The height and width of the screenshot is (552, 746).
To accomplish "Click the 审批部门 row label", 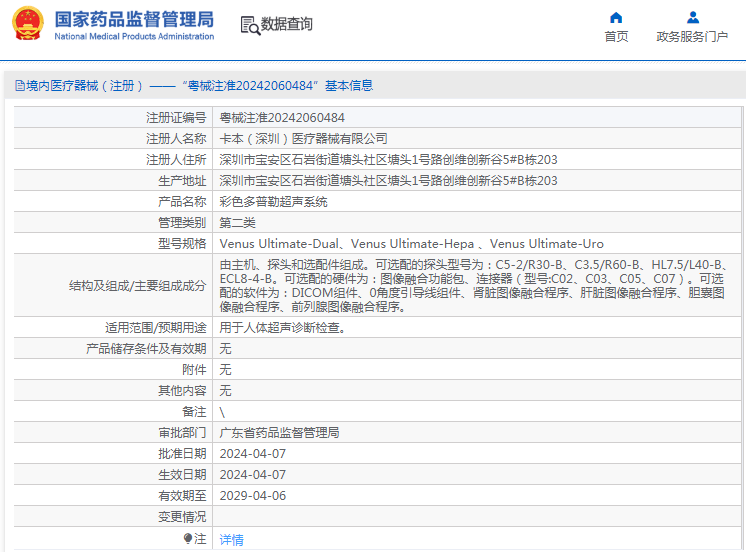I will [182, 433].
